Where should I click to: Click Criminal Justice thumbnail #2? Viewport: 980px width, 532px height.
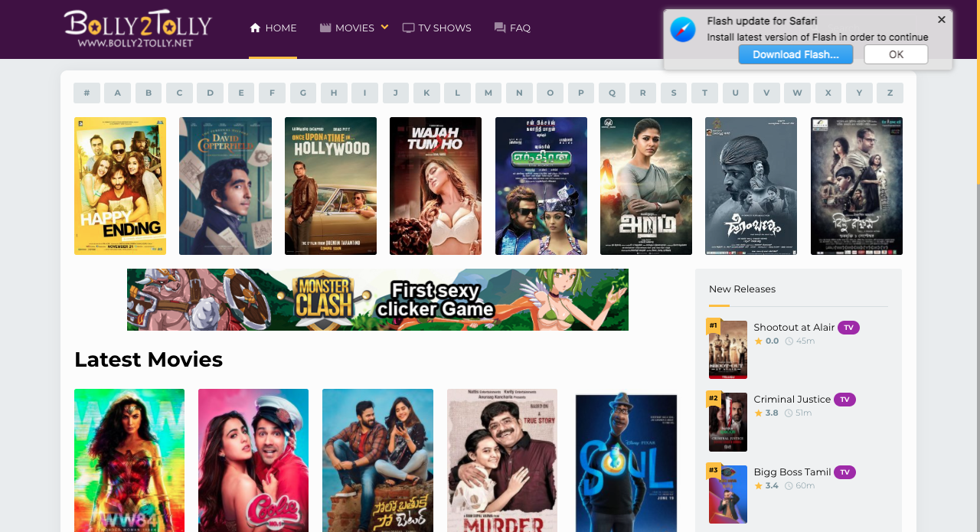[728, 423]
